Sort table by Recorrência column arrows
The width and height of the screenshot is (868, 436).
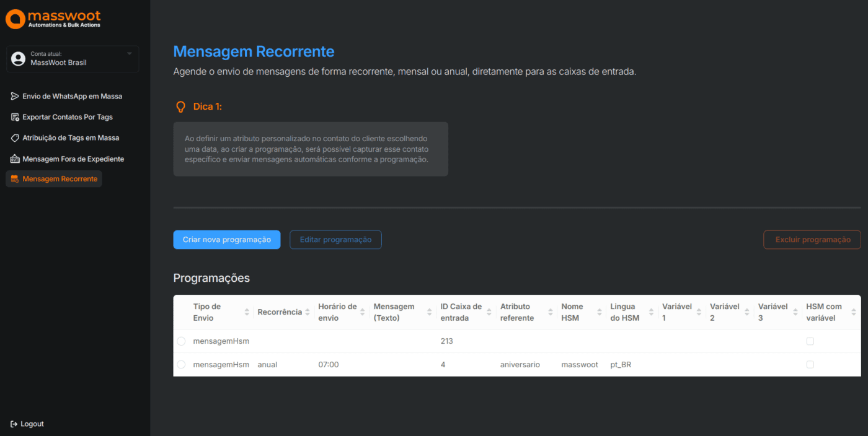(x=308, y=312)
